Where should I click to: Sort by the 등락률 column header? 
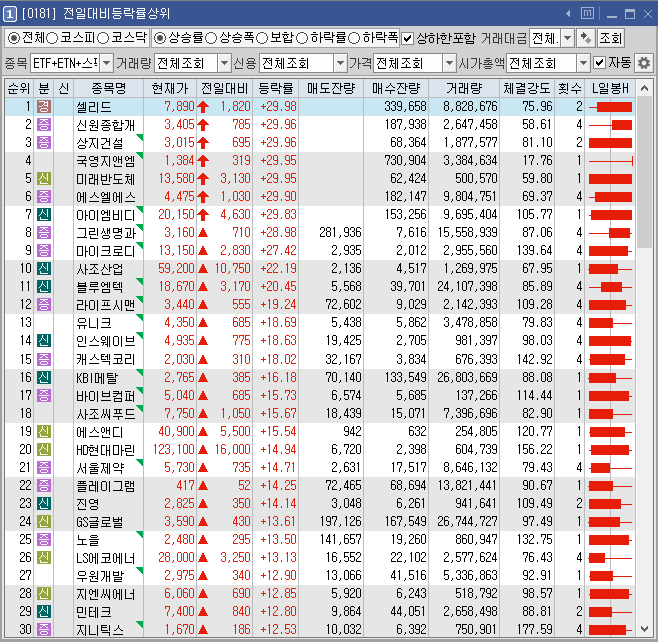pos(276,88)
